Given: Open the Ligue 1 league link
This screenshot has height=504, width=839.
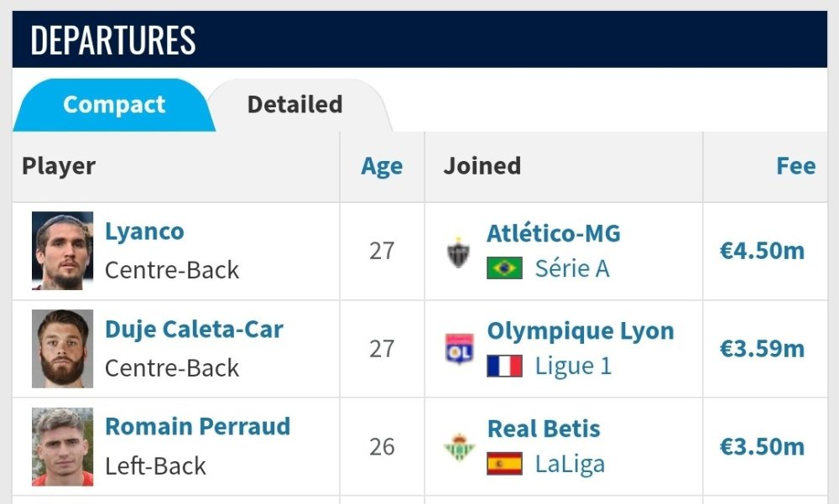Looking at the screenshot, I should (573, 366).
